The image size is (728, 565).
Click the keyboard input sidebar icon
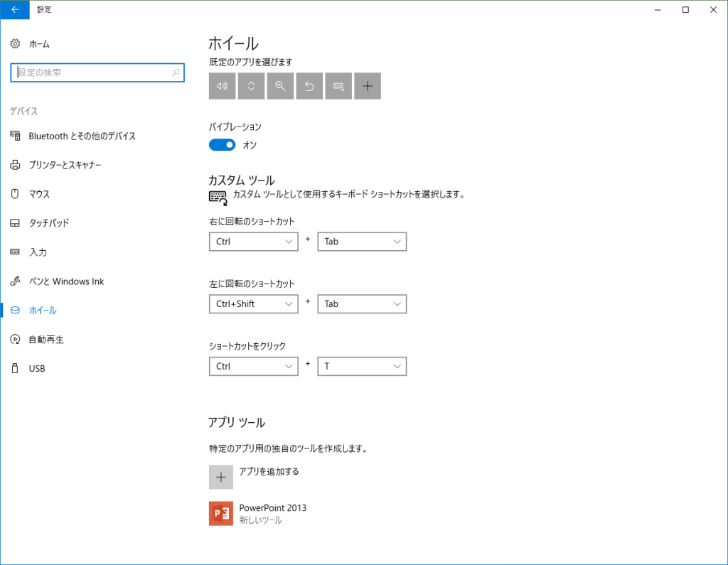tap(15, 252)
